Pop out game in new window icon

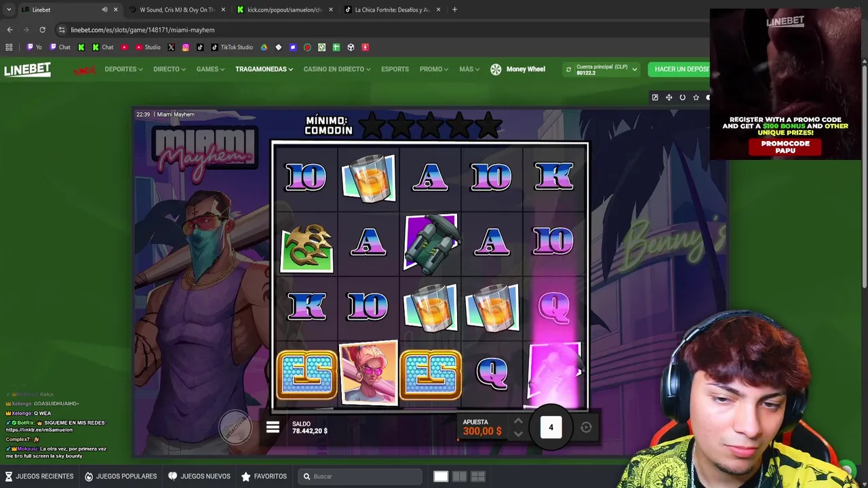pos(655,98)
